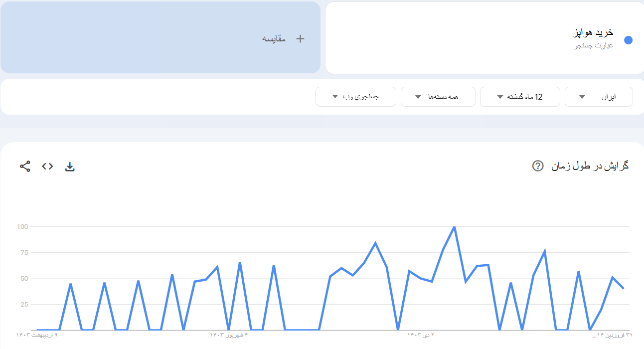
Task: Click the plus icon to add comparison
Action: (x=300, y=39)
